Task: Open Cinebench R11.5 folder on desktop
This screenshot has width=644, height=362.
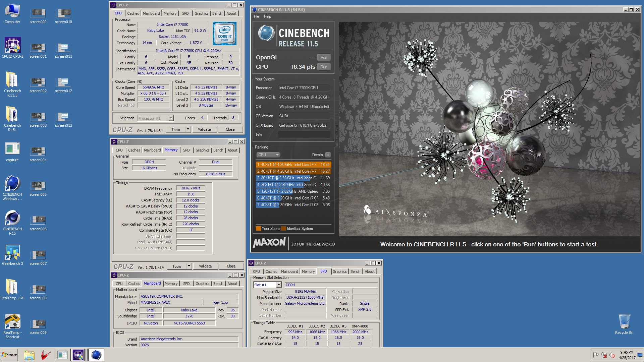Action: pos(12,84)
